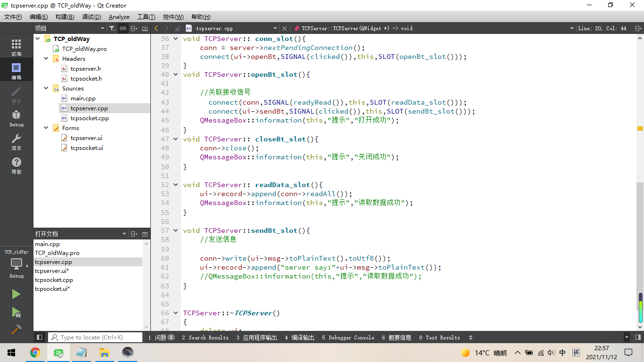Open Google Chrome from the taskbar

pyautogui.click(x=35, y=353)
